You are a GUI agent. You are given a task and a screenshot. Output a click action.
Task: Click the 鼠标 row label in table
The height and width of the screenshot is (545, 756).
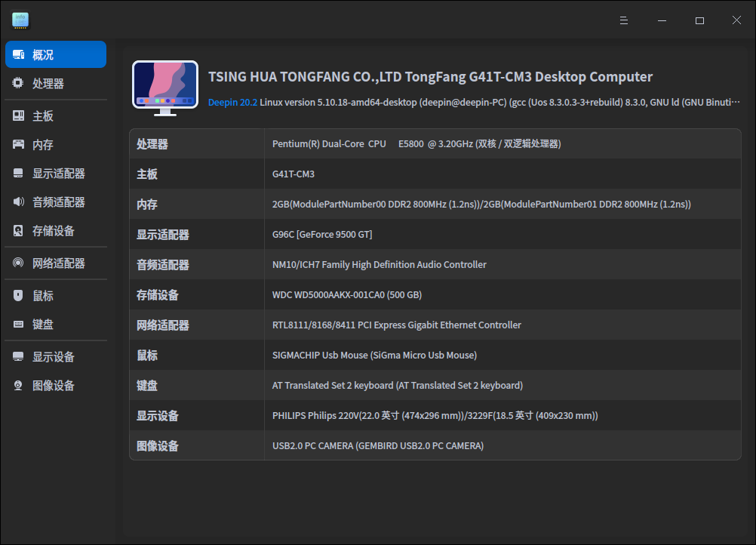(147, 356)
